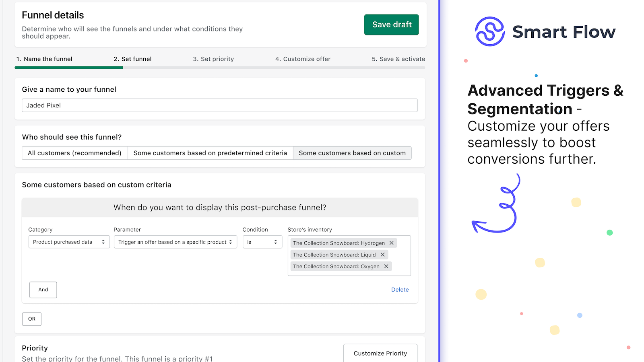Select Some customers based on custom
Viewport: 644px width, 362px height.
tap(352, 153)
